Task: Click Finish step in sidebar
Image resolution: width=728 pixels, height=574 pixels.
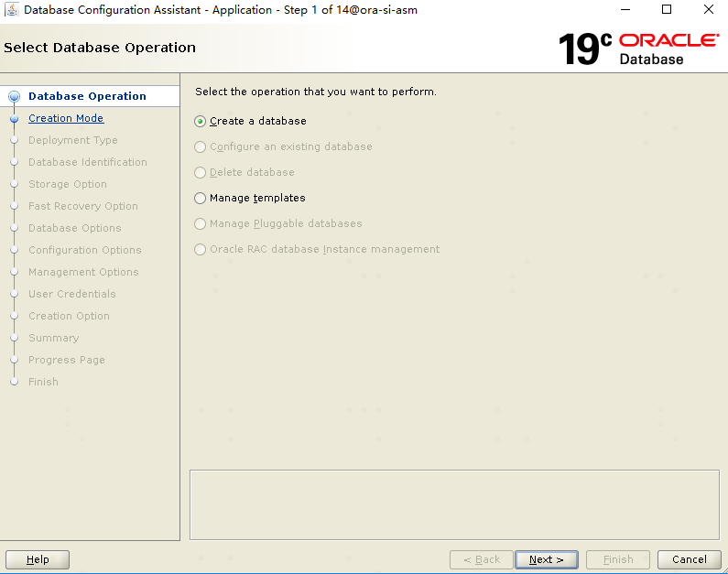Action: [x=43, y=382]
